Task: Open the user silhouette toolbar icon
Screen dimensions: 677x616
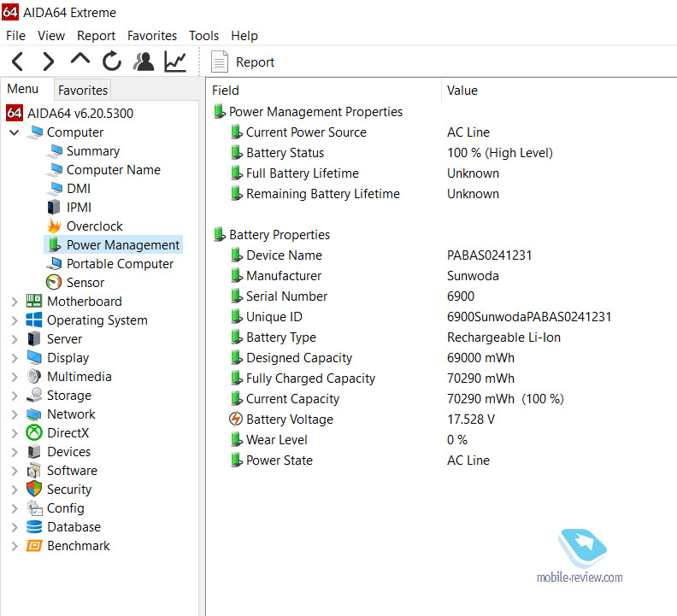Action: 144,62
